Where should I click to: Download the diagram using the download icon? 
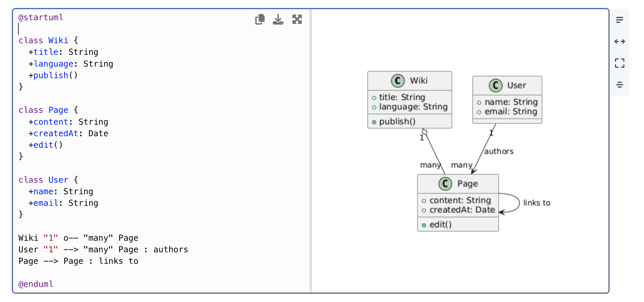[278, 20]
